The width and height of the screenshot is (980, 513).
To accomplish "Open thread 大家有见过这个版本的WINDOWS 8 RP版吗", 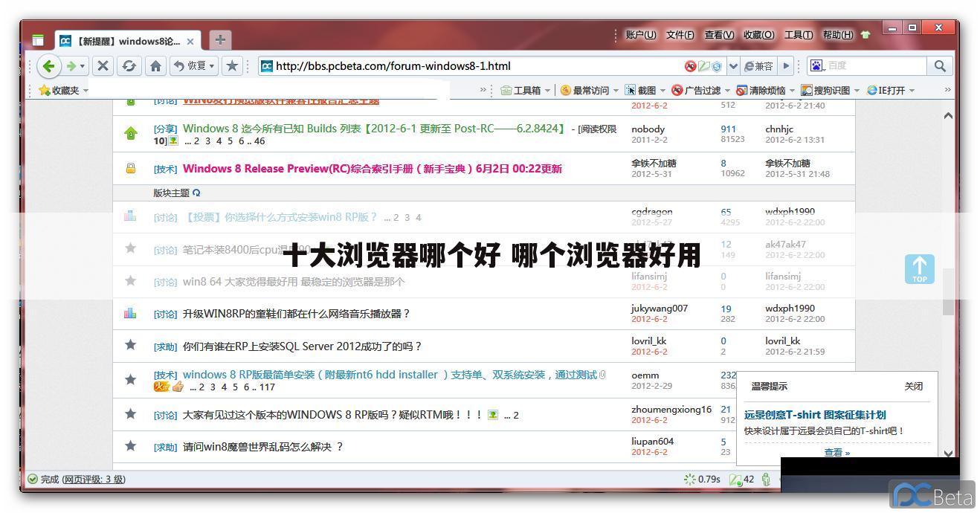I will pyautogui.click(x=333, y=415).
